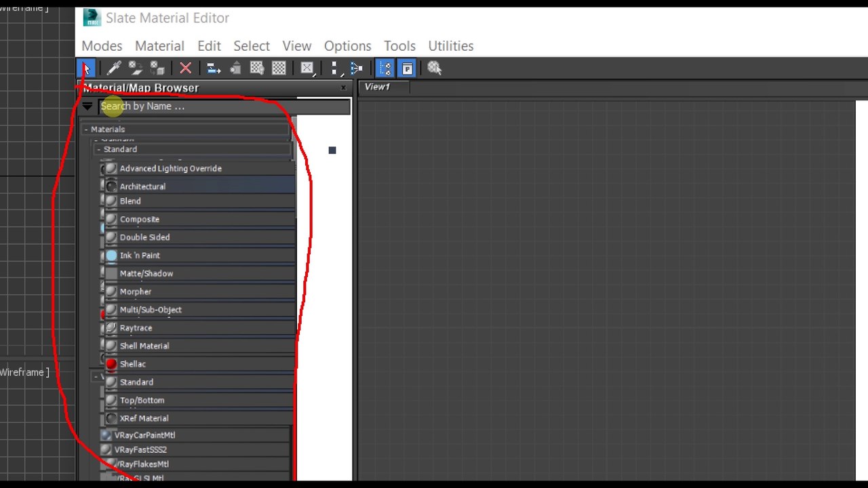Select the Matte/Shadow material
The width and height of the screenshot is (868, 488).
(x=198, y=274)
